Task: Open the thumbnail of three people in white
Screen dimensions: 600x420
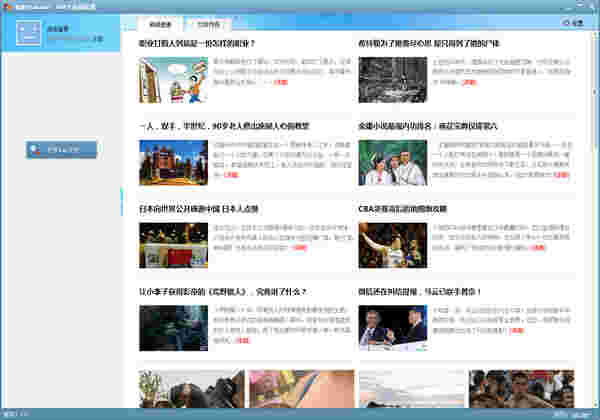Action: (x=392, y=162)
